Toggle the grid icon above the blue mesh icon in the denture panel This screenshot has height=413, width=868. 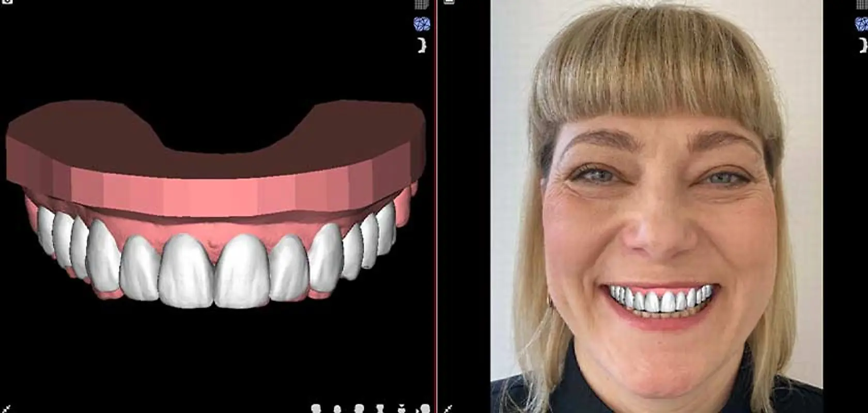tap(422, 4)
